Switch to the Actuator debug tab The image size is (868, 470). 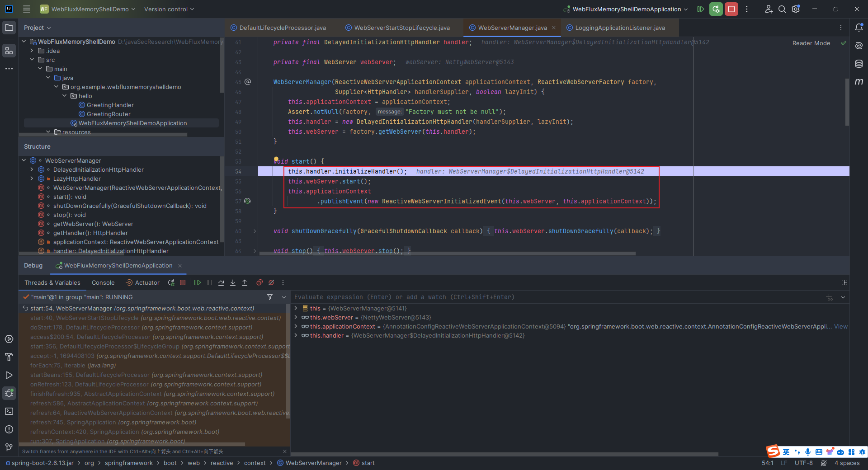[x=142, y=282]
